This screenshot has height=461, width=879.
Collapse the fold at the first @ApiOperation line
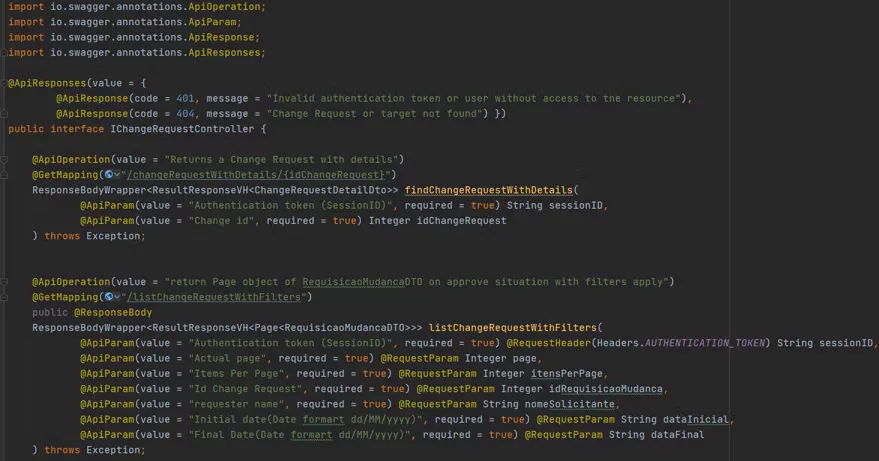(4, 160)
